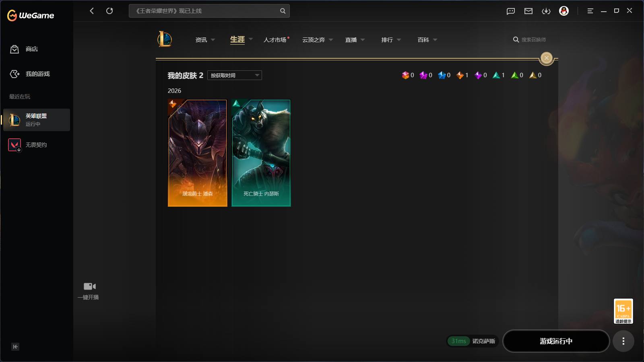Collapse the left sidebar
The image size is (644, 362).
click(x=15, y=347)
